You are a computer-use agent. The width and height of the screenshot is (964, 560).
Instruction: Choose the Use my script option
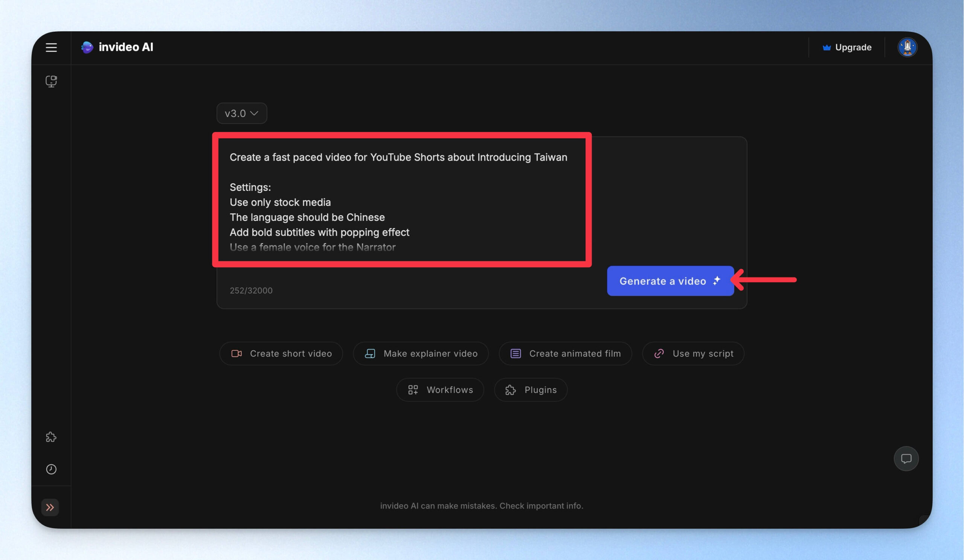coord(693,354)
